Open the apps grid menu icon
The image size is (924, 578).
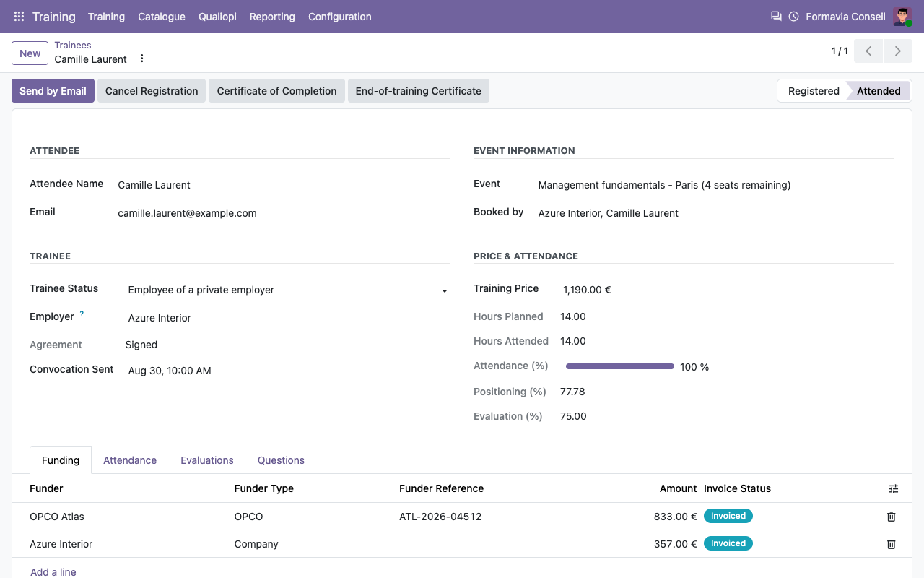(19, 17)
